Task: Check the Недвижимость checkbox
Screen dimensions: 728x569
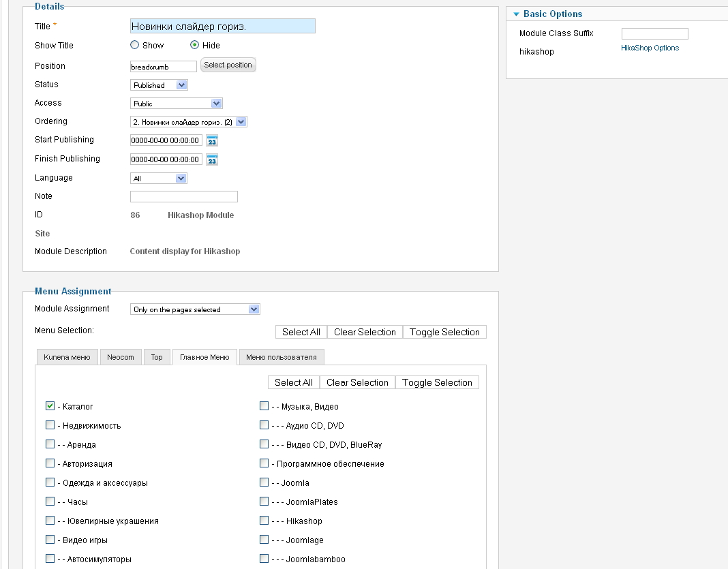Action: coord(50,425)
